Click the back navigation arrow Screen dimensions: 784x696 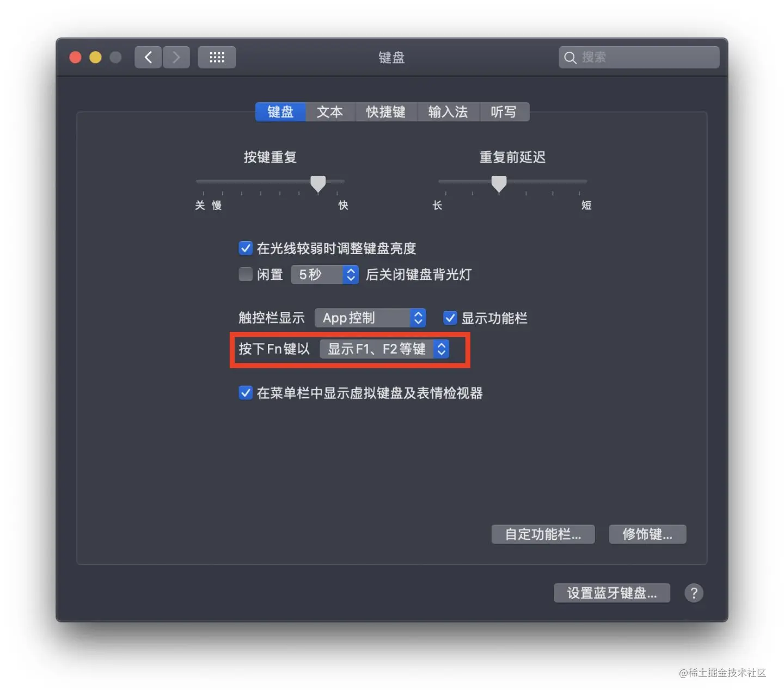pos(148,57)
